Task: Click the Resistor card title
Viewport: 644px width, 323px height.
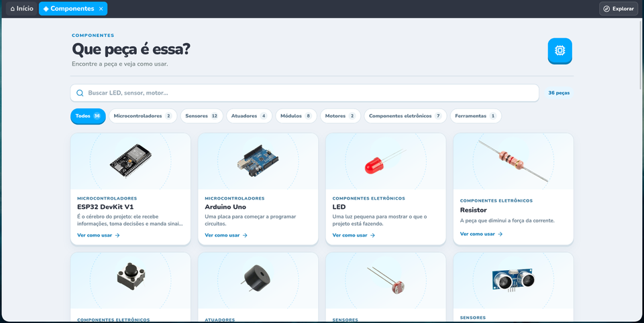Action: pyautogui.click(x=473, y=210)
